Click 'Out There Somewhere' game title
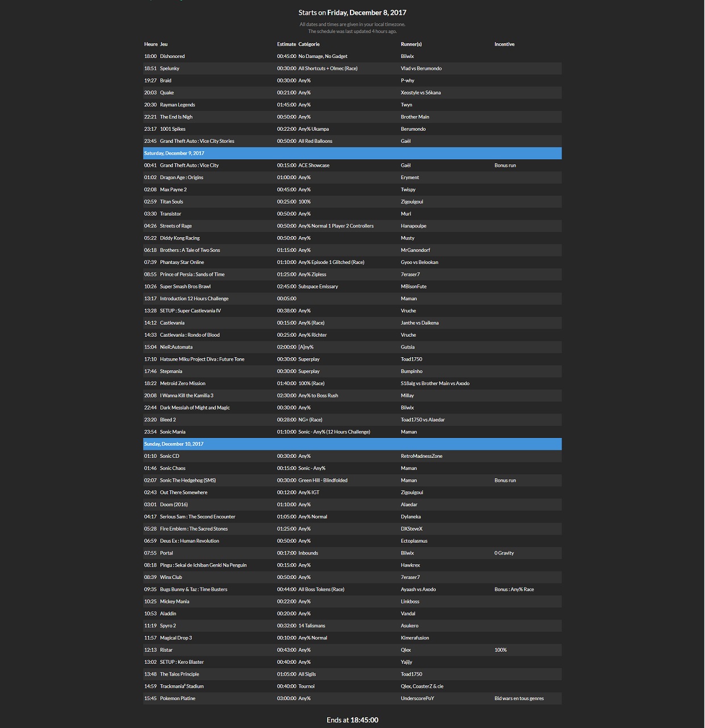 click(184, 493)
